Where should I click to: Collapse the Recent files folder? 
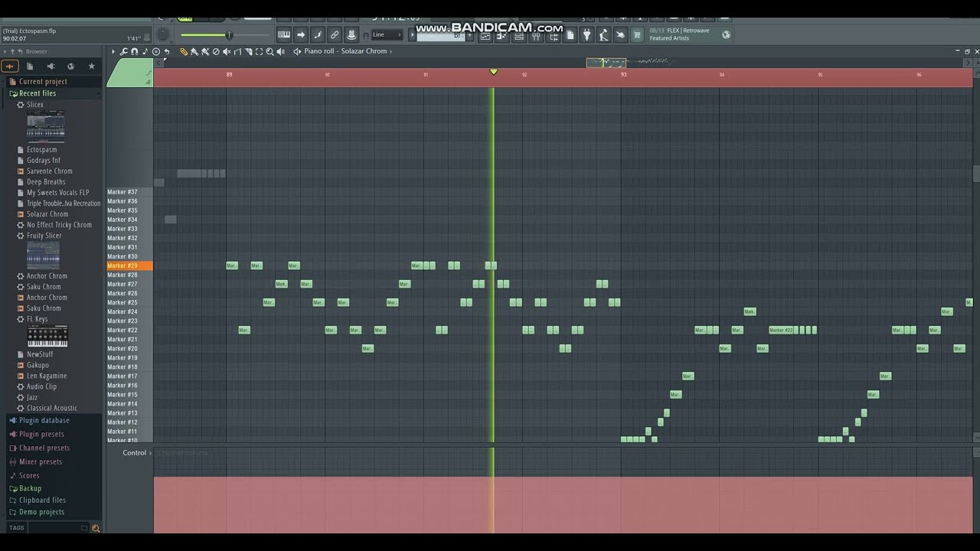(x=38, y=93)
